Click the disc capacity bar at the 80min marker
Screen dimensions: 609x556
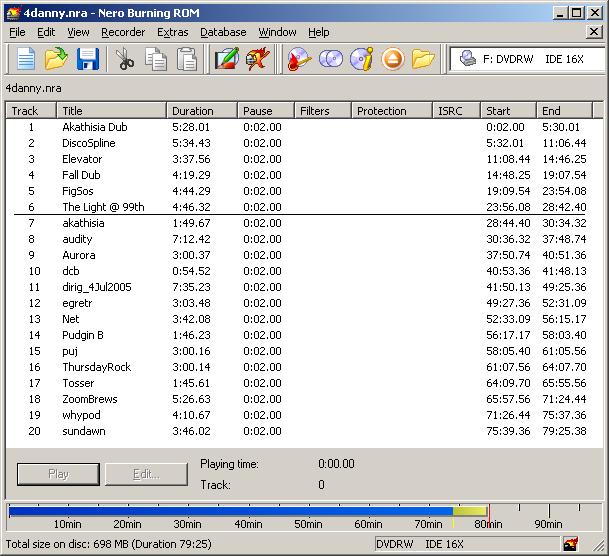point(487,512)
